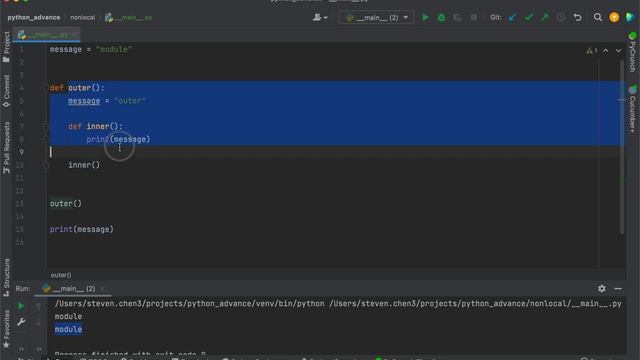Click the 'print(message)' line 15
The height and width of the screenshot is (360, 640).
(x=82, y=229)
